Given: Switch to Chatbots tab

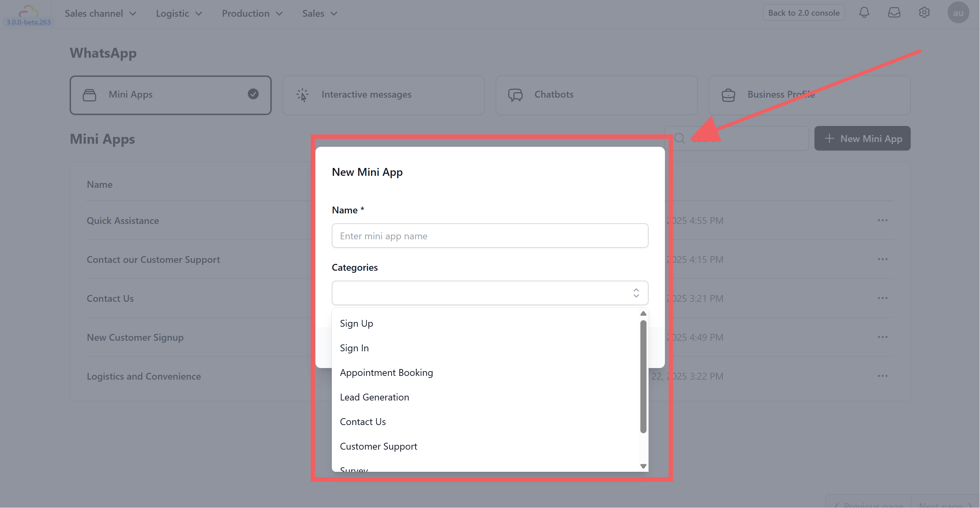Looking at the screenshot, I should pos(597,95).
